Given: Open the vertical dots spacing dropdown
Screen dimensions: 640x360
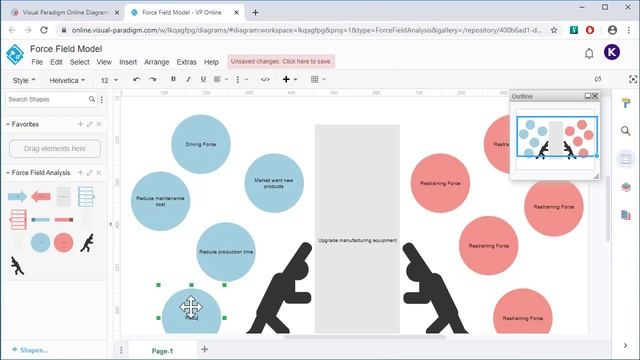Looking at the screenshot, I should pyautogui.click(x=241, y=79).
